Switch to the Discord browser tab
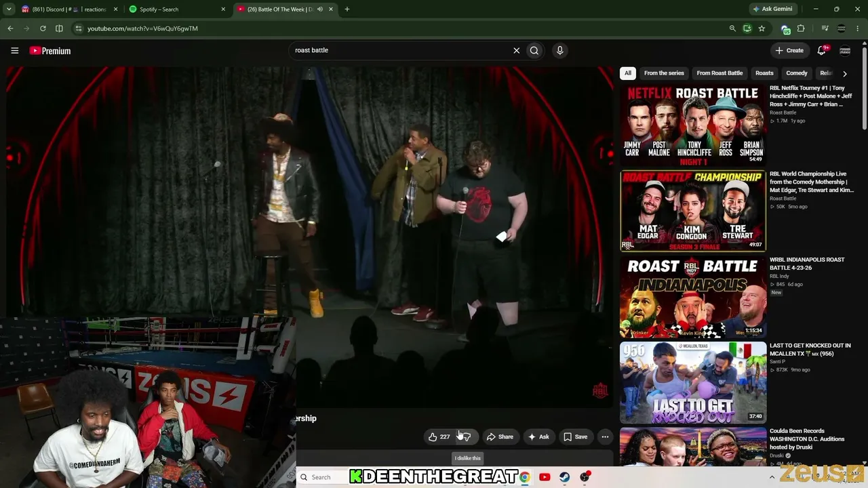868x488 pixels. tap(68, 9)
